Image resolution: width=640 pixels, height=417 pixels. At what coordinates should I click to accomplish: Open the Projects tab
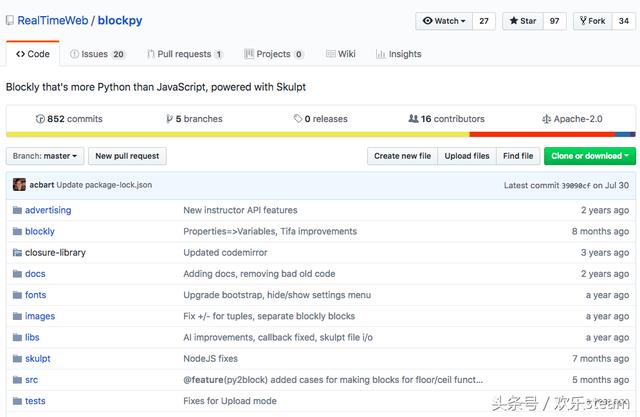coord(273,54)
